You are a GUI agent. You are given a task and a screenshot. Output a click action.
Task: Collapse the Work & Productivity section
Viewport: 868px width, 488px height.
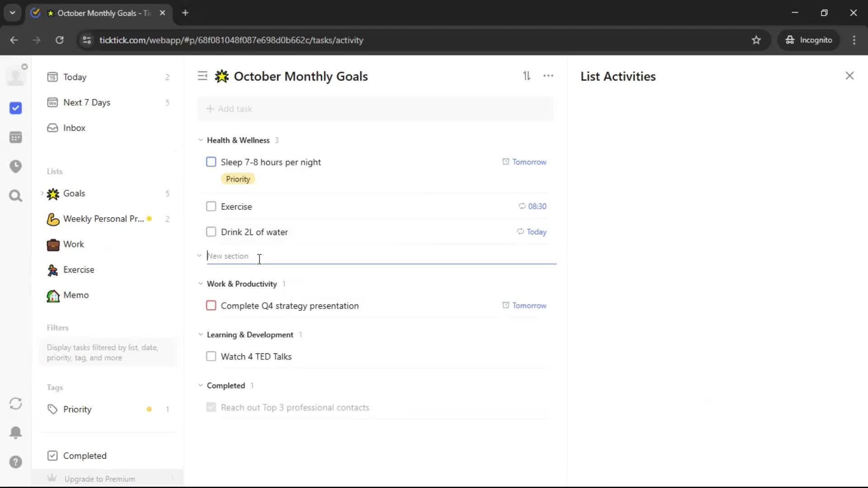point(200,284)
